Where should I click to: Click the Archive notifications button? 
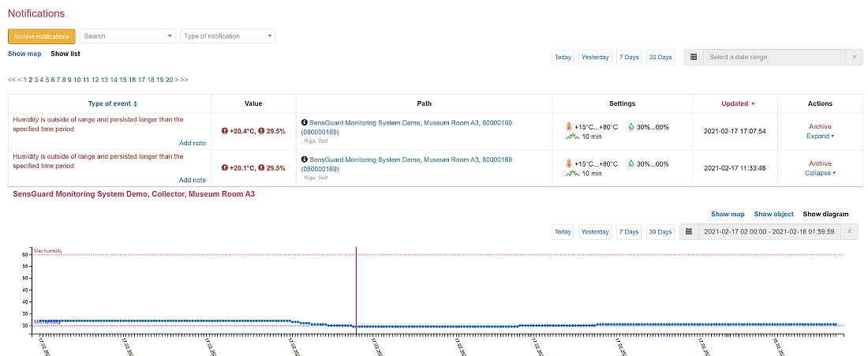[x=42, y=36]
